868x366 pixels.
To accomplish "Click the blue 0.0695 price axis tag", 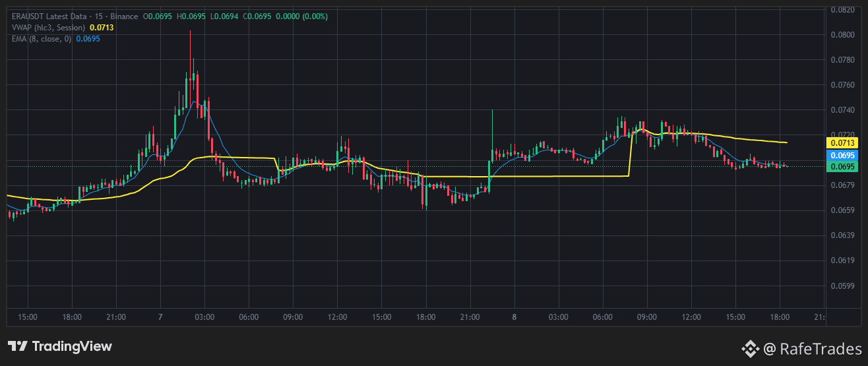I will tap(841, 155).
